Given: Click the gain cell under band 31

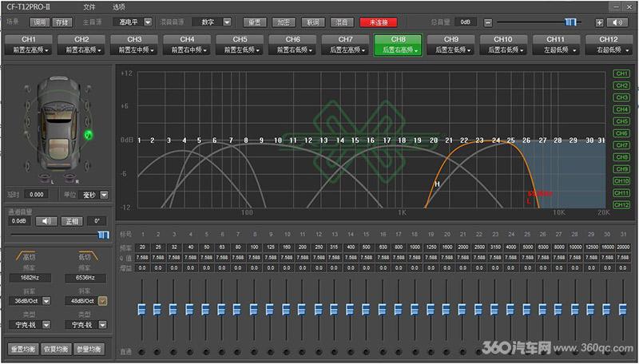Looking at the screenshot, I should [x=623, y=268].
